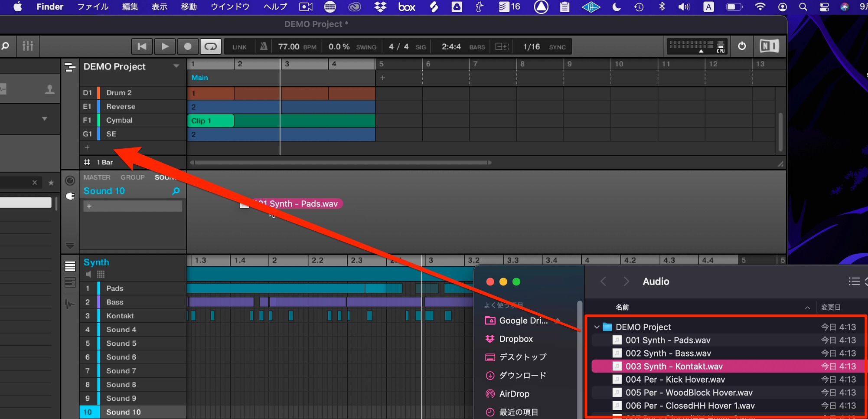Click the arranger horizontal scrollbar
The width and height of the screenshot is (868, 419).
click(x=341, y=163)
